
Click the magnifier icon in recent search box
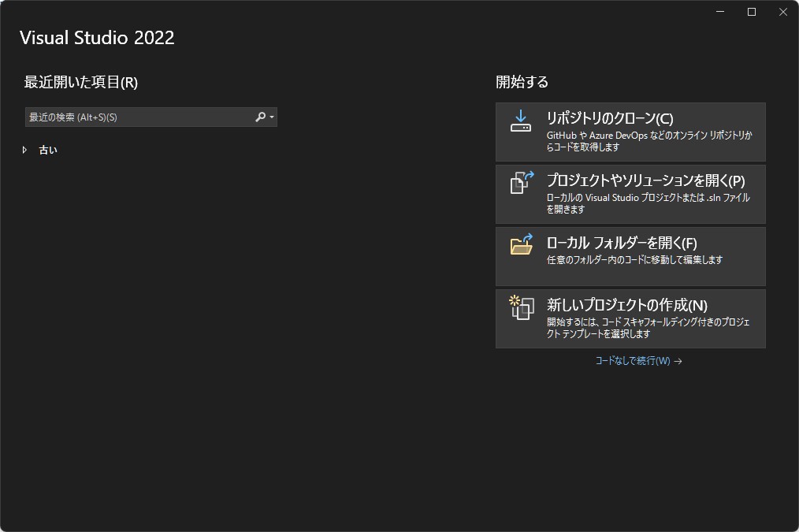[x=260, y=117]
